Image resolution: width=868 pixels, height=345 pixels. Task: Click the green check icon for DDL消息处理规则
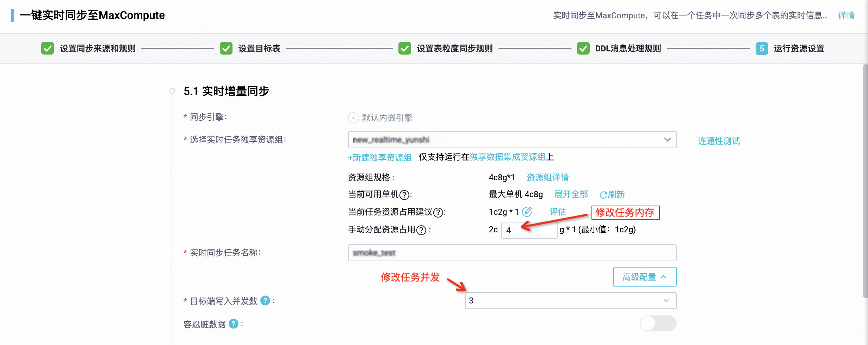tap(583, 48)
